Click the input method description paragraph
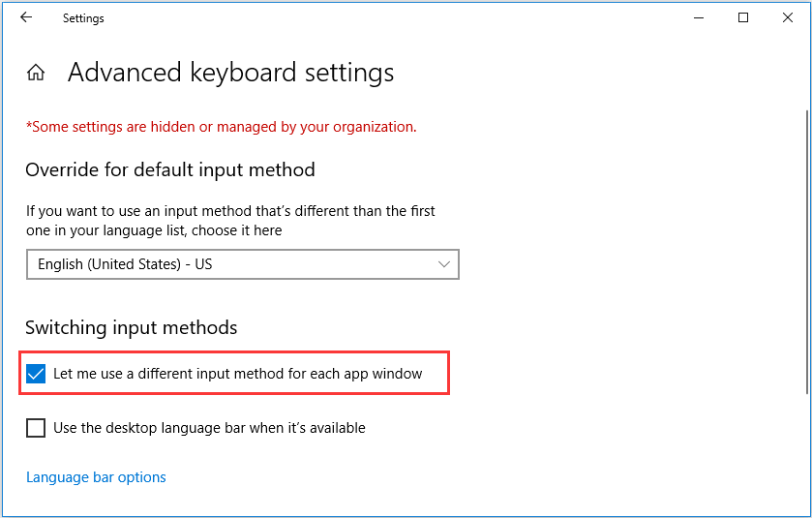Viewport: 812px width, 518px height. click(x=230, y=221)
